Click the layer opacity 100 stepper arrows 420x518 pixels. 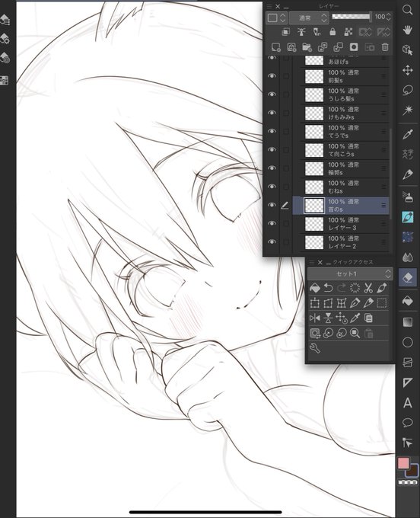pyautogui.click(x=388, y=17)
